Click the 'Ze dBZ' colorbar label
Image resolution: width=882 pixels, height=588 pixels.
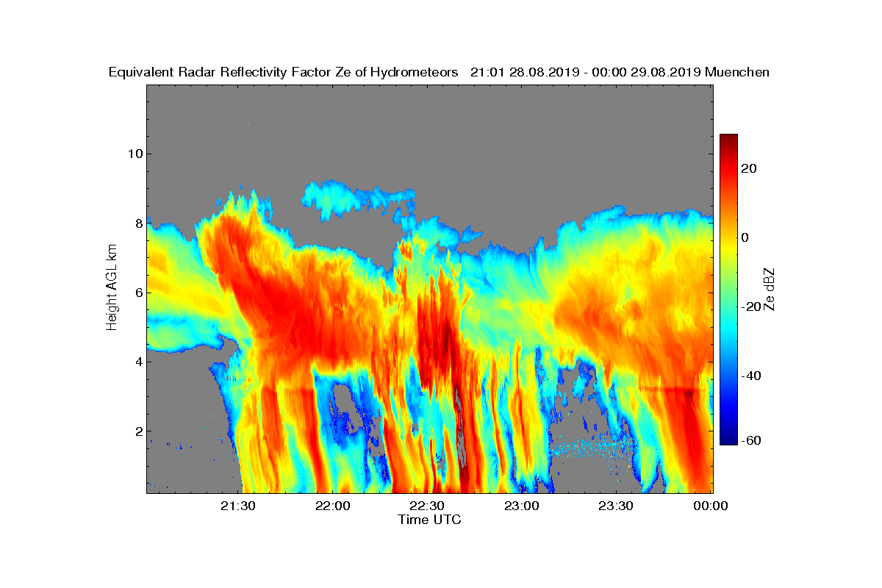pos(770,290)
